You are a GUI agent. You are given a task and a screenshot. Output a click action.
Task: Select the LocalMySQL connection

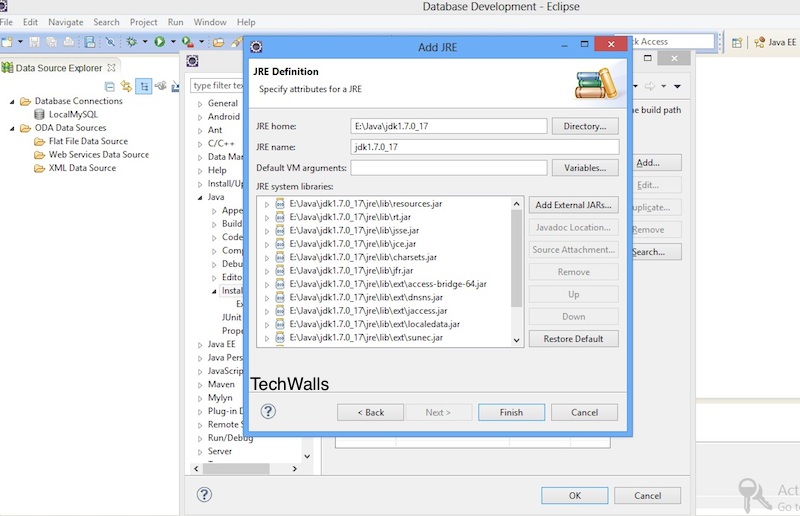[73, 114]
